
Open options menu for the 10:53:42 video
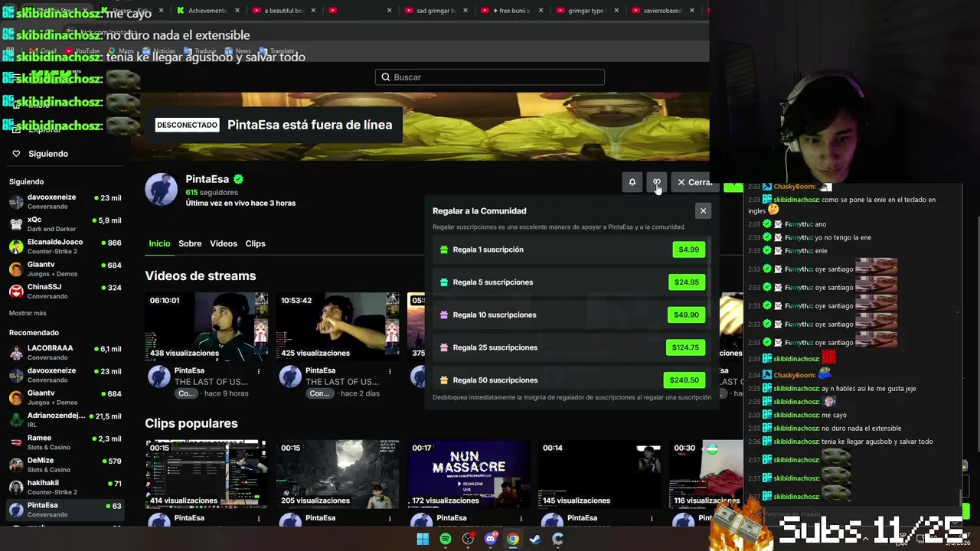pyautogui.click(x=390, y=371)
